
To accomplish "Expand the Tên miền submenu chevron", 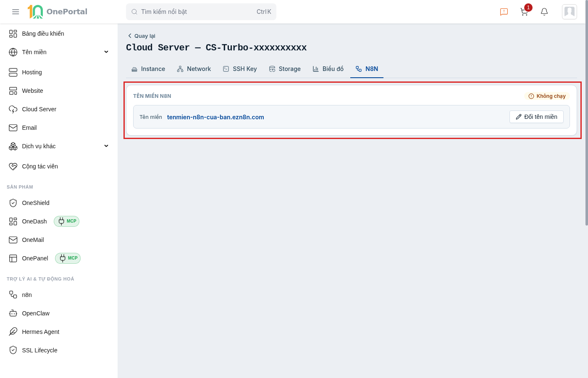I will tap(106, 52).
